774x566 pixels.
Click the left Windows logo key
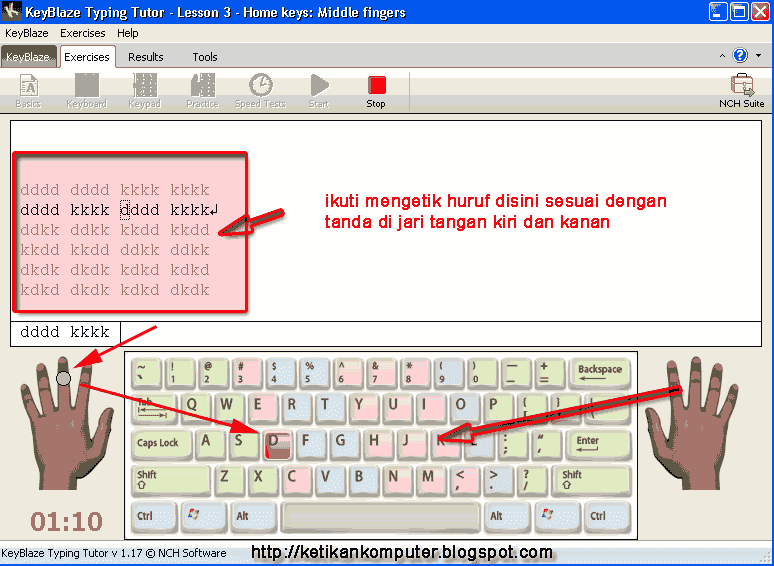click(202, 517)
